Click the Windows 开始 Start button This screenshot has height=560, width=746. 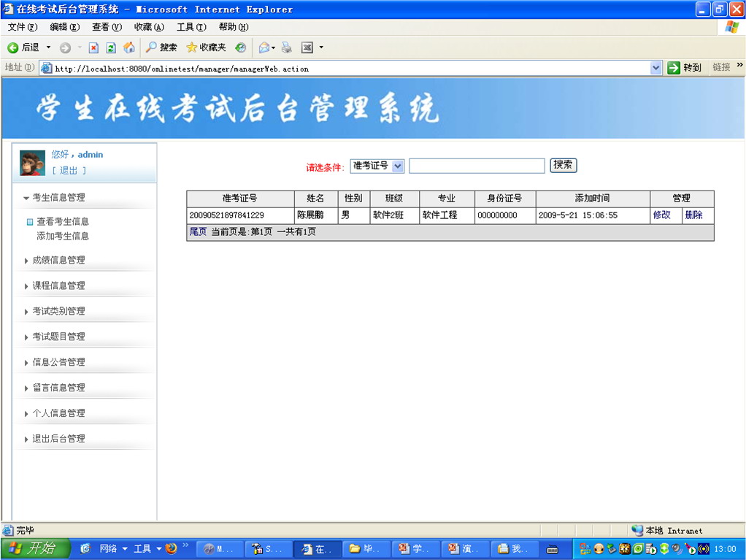35,548
